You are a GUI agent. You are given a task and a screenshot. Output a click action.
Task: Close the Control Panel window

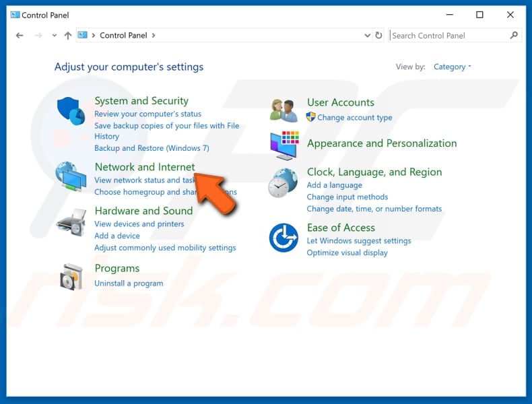(x=510, y=15)
